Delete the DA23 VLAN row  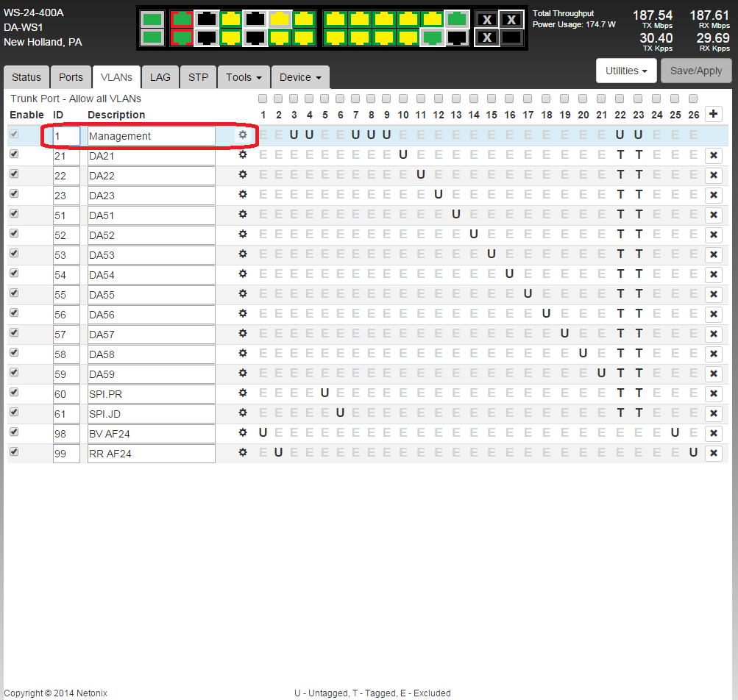(714, 195)
